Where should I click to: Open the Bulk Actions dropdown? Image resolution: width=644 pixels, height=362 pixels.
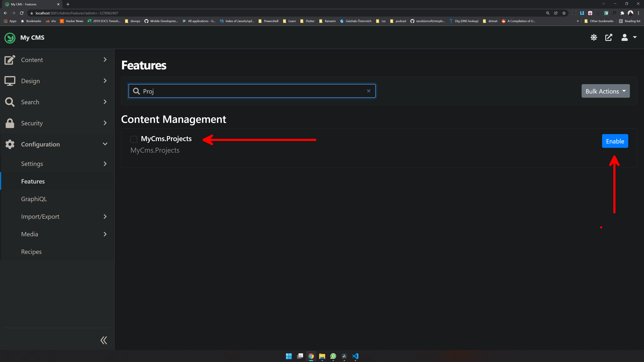point(605,91)
